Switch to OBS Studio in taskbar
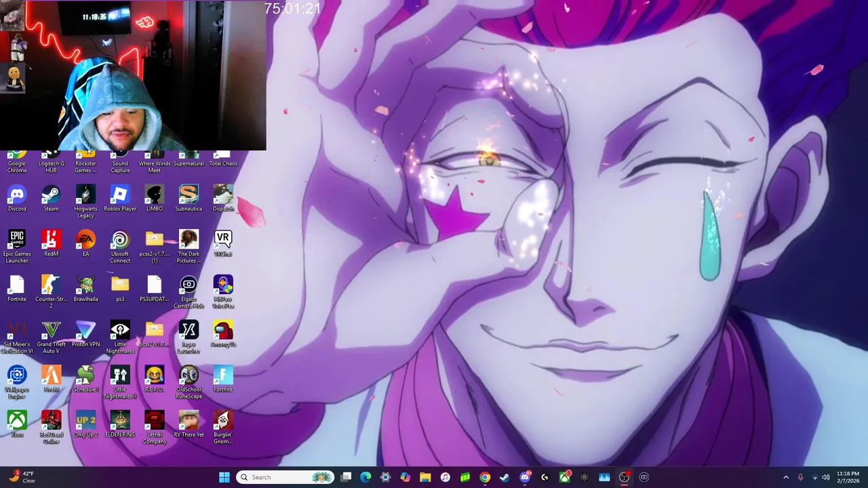This screenshot has height=488, width=868. 624,477
